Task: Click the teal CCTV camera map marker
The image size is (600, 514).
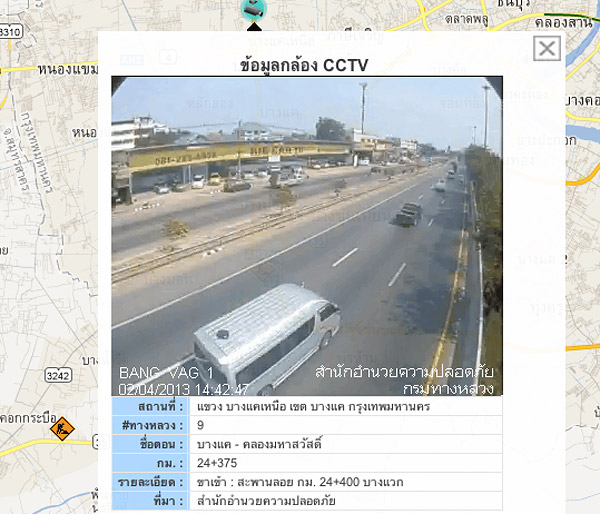Action: click(x=254, y=9)
